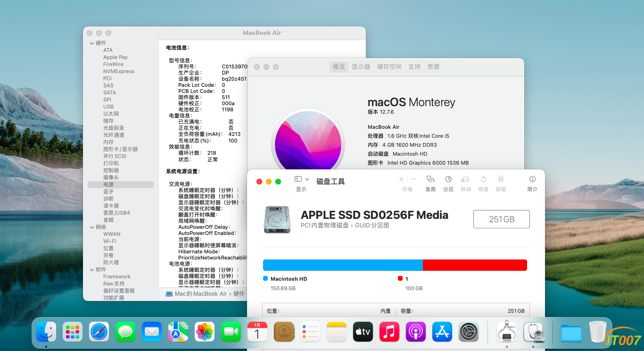Click the blue Macintosh HD bar segment
Image resolution: width=644 pixels, height=351 pixels.
[343, 265]
